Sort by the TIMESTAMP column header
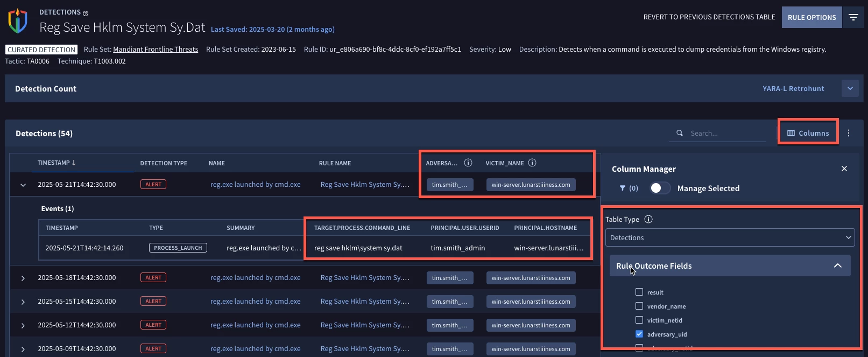Viewport: 868px width, 357px height. (x=57, y=163)
